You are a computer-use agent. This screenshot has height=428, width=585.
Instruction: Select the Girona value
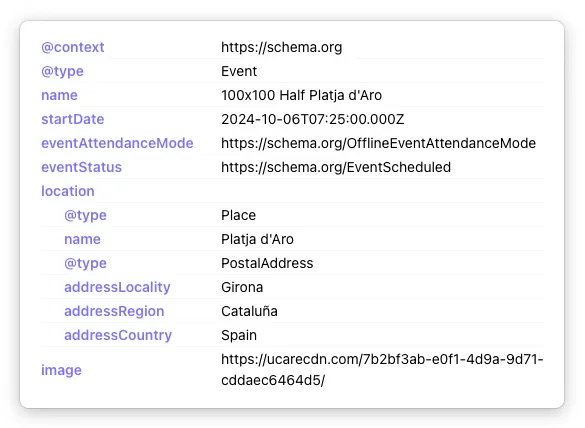[242, 287]
